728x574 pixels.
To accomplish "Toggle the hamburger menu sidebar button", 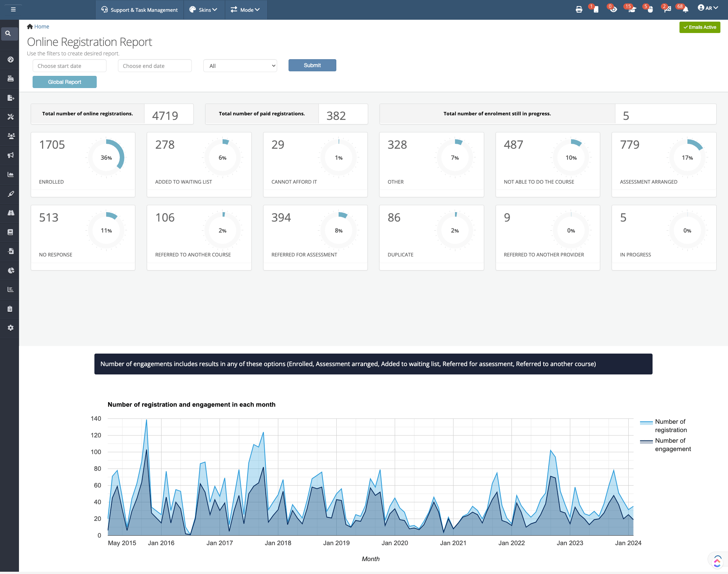I will [x=13, y=9].
